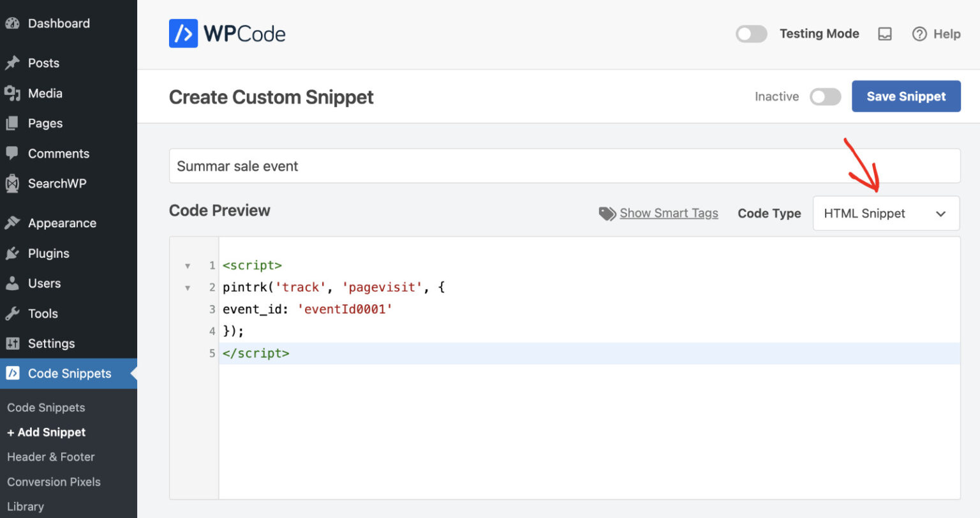
Task: Click the tag icon beside Show Smart Tags
Action: point(607,213)
